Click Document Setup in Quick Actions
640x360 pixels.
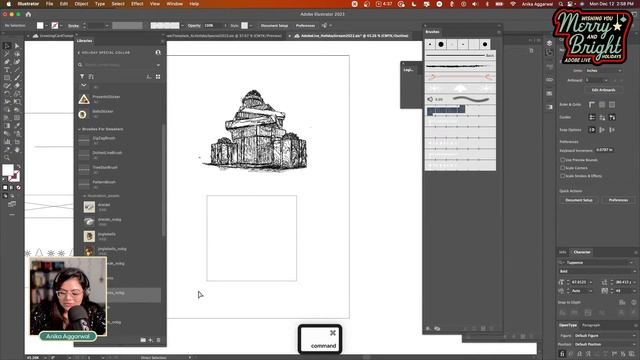[x=579, y=200]
